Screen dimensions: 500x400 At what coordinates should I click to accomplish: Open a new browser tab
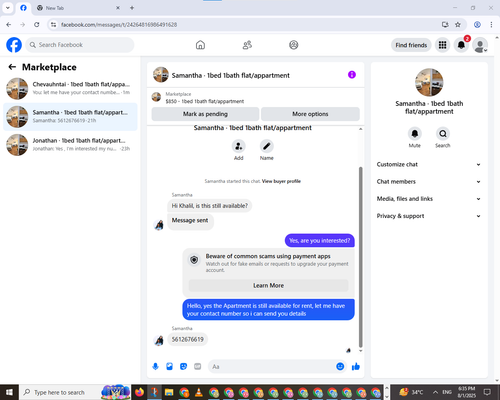(x=132, y=8)
